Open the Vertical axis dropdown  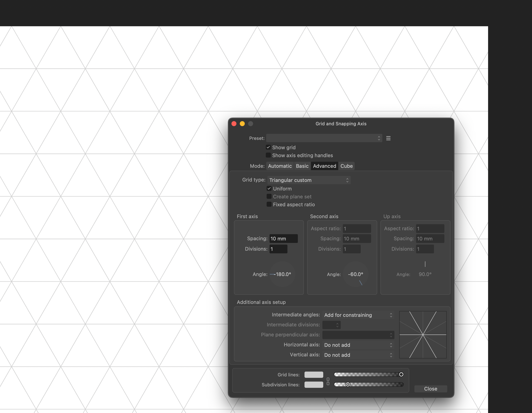(x=358, y=355)
